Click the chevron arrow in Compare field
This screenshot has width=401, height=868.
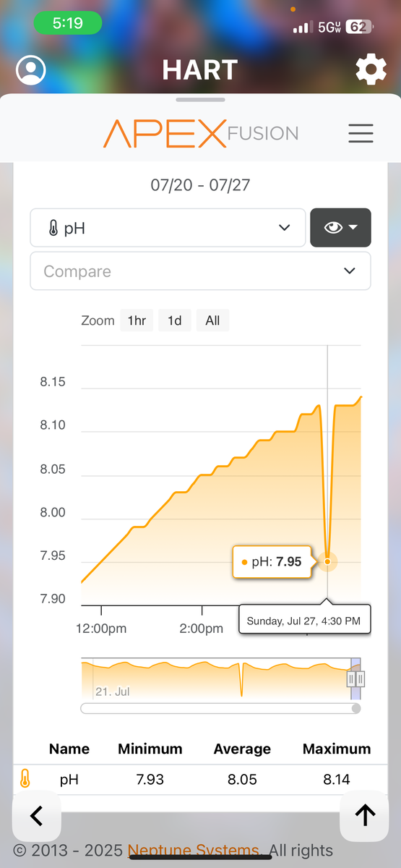pyautogui.click(x=350, y=271)
